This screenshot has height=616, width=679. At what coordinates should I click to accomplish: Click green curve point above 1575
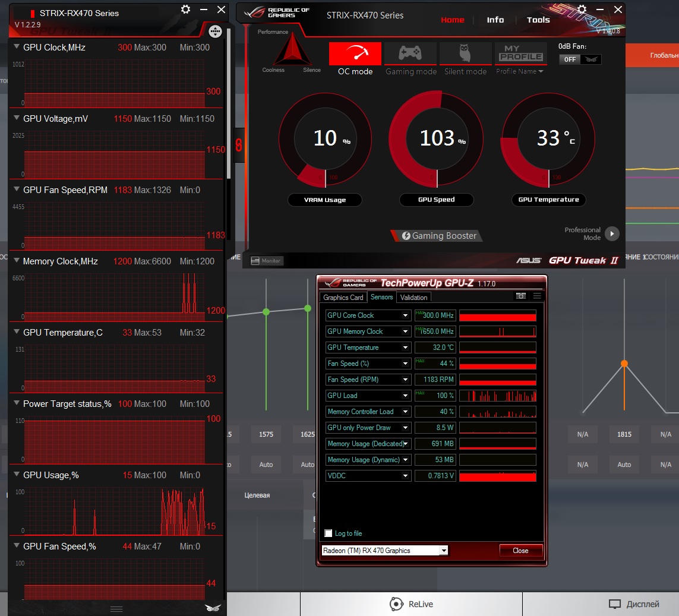(266, 312)
